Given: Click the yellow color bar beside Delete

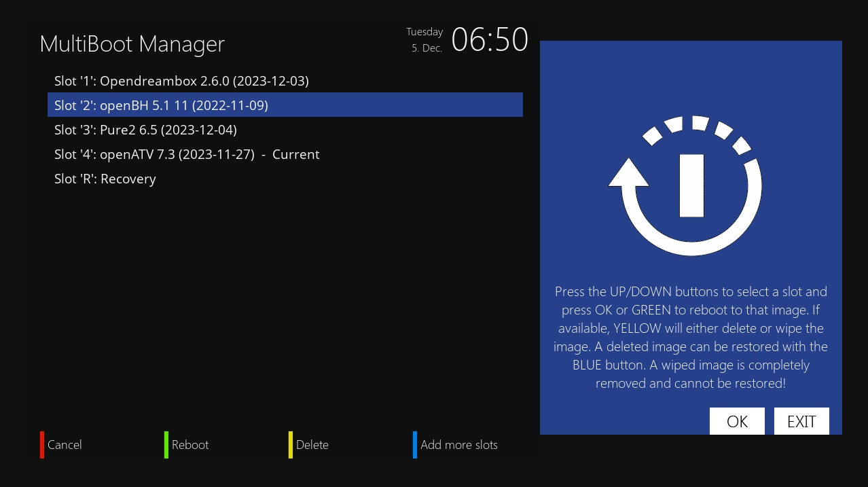Looking at the screenshot, I should tap(291, 445).
